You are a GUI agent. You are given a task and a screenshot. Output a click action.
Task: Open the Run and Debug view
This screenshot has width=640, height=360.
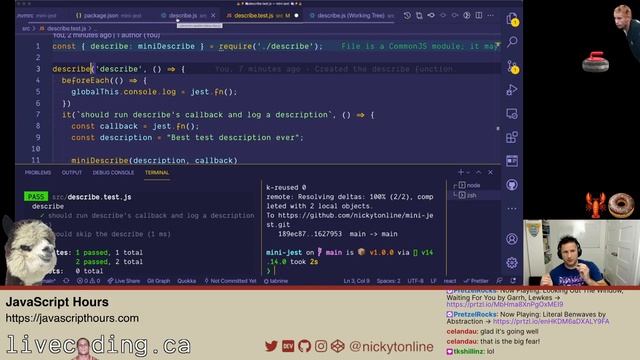click(x=512, y=90)
